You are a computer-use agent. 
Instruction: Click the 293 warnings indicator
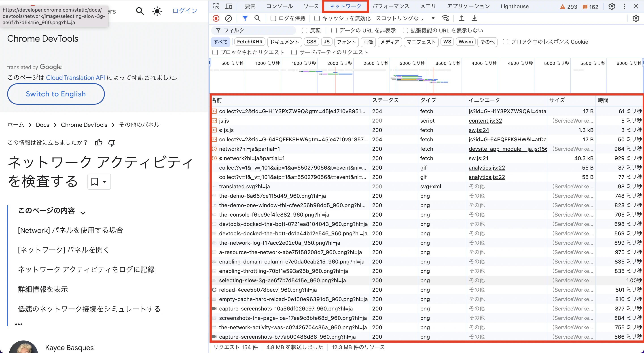coord(568,7)
